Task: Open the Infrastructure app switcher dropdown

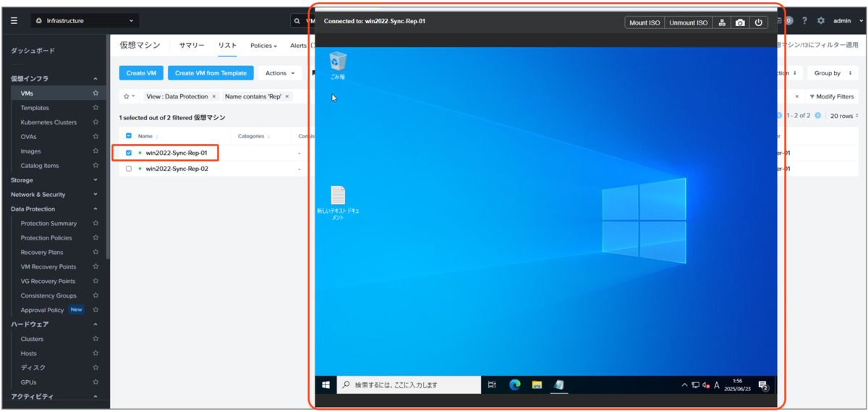Action: (x=85, y=21)
